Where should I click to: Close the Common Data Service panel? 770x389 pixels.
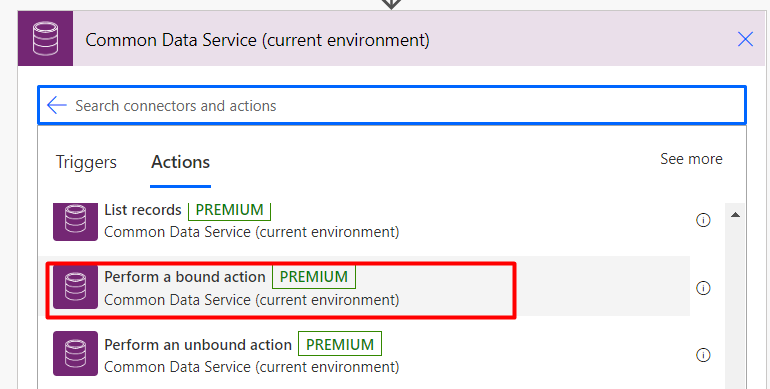pos(745,39)
